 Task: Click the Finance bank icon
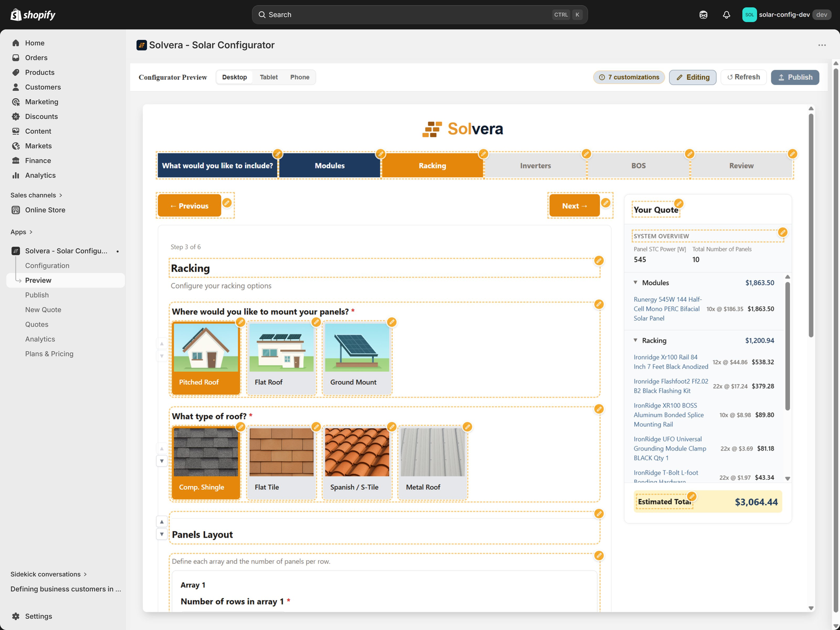tap(16, 161)
